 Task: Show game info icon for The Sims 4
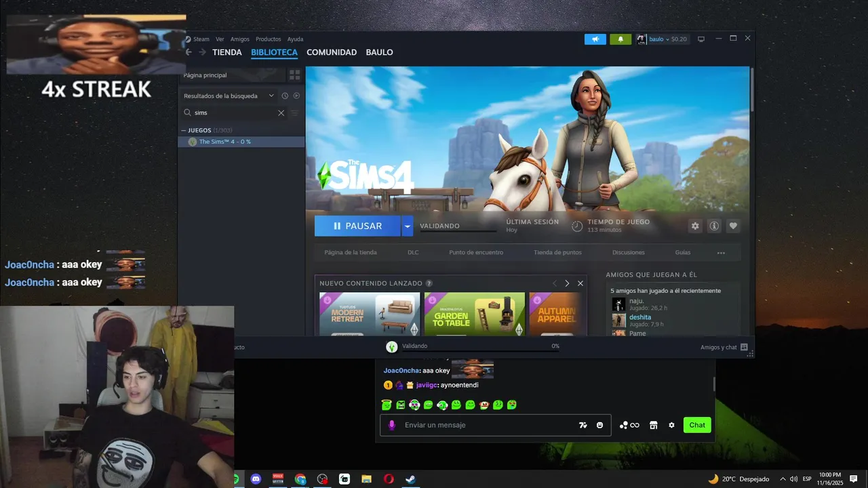pyautogui.click(x=714, y=226)
